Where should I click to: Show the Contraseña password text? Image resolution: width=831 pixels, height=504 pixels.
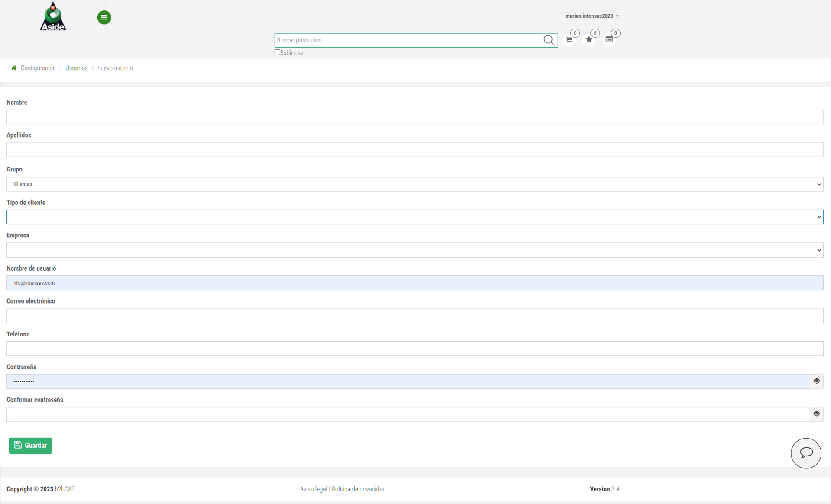816,381
